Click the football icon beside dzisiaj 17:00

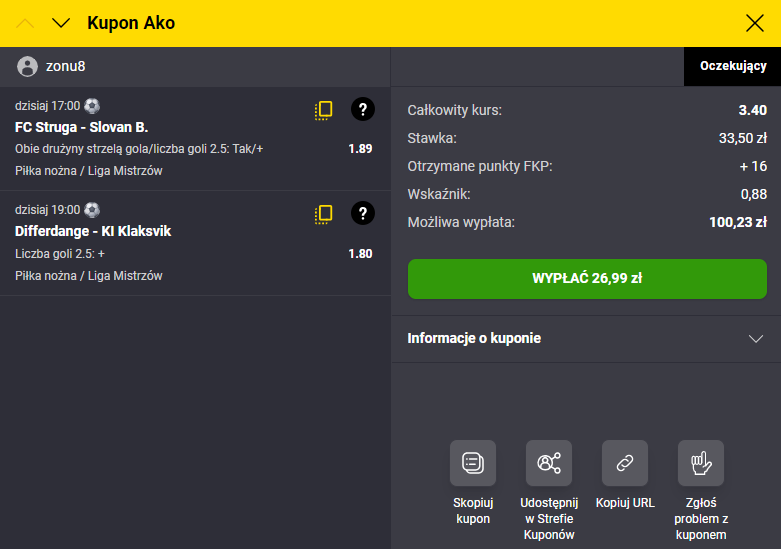point(92,106)
